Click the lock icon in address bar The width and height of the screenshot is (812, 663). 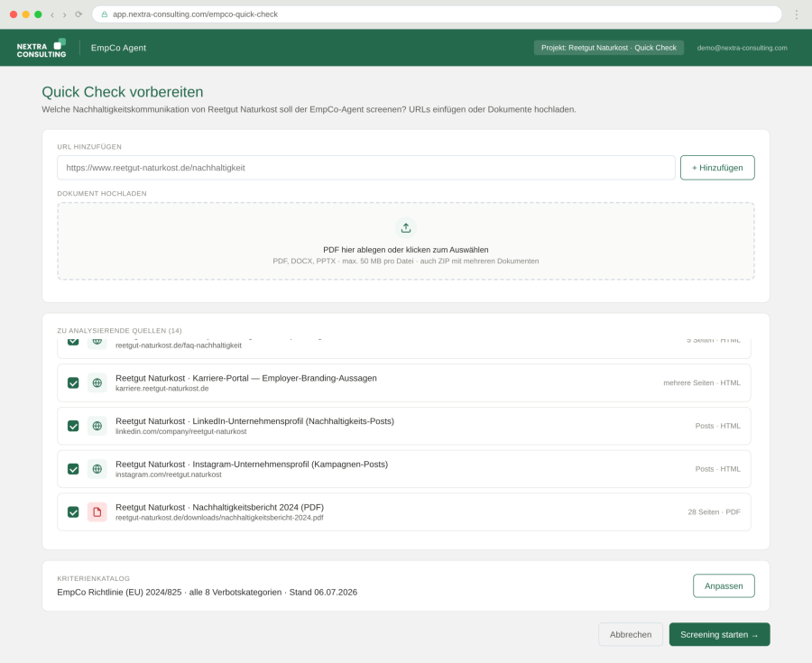[105, 14]
